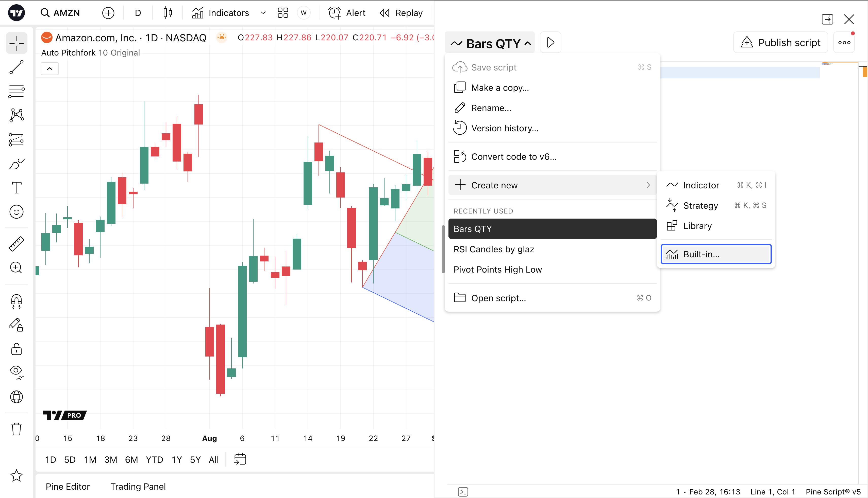This screenshot has width=868, height=498.
Task: Select the ruler measure tool
Action: click(x=16, y=244)
